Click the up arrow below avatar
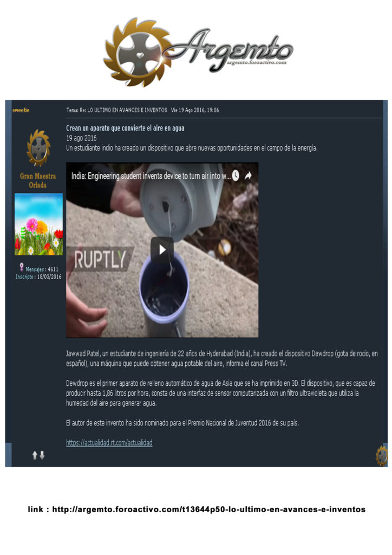This screenshot has width=392, height=555. (35, 455)
